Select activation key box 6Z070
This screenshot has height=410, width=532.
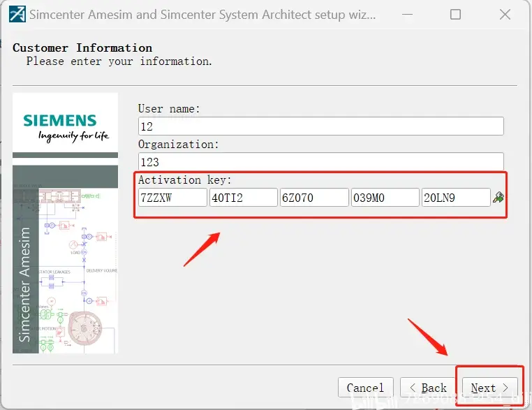click(314, 198)
